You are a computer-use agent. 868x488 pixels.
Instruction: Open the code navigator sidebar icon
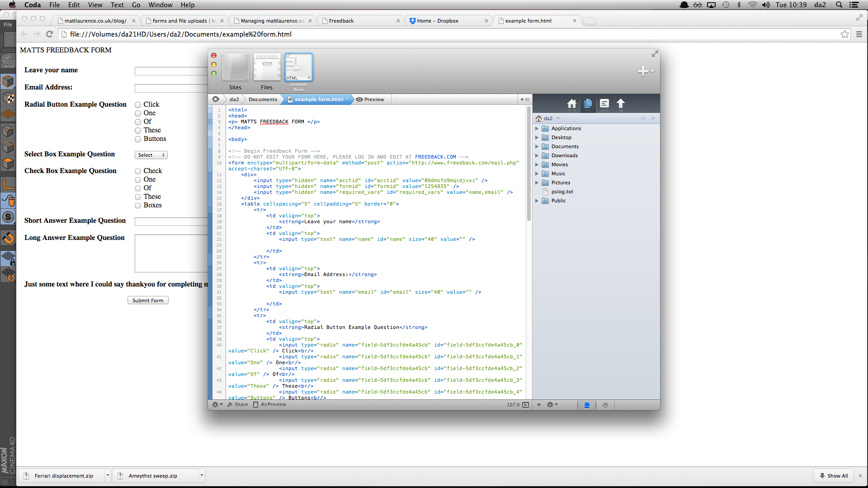pos(604,103)
